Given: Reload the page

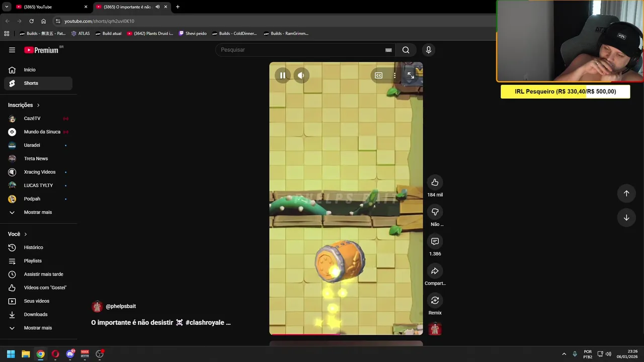Looking at the screenshot, I should click(x=31, y=21).
